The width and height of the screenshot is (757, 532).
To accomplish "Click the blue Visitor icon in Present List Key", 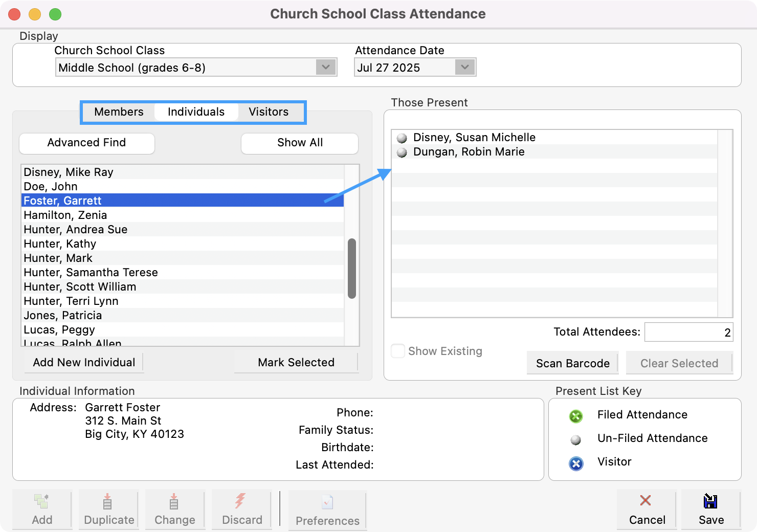I will 576,464.
